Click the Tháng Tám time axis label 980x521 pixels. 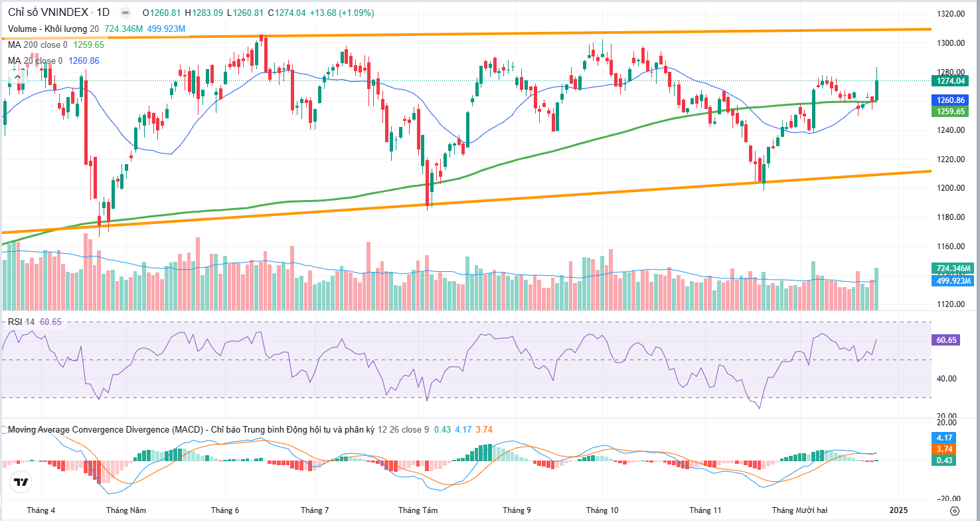418,510
